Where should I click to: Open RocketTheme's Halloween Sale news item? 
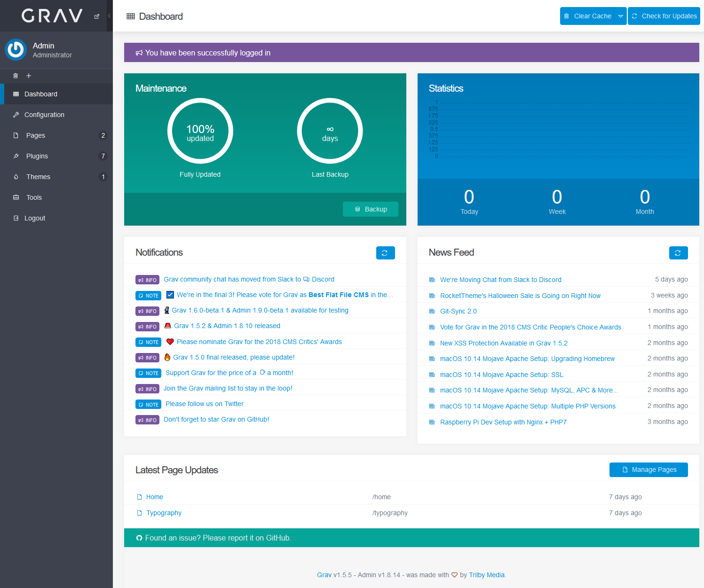520,296
